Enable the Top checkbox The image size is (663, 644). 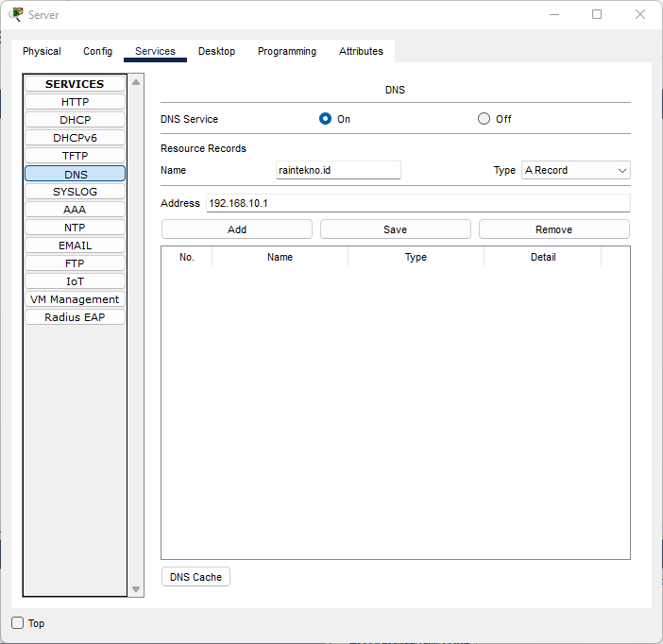click(x=18, y=623)
